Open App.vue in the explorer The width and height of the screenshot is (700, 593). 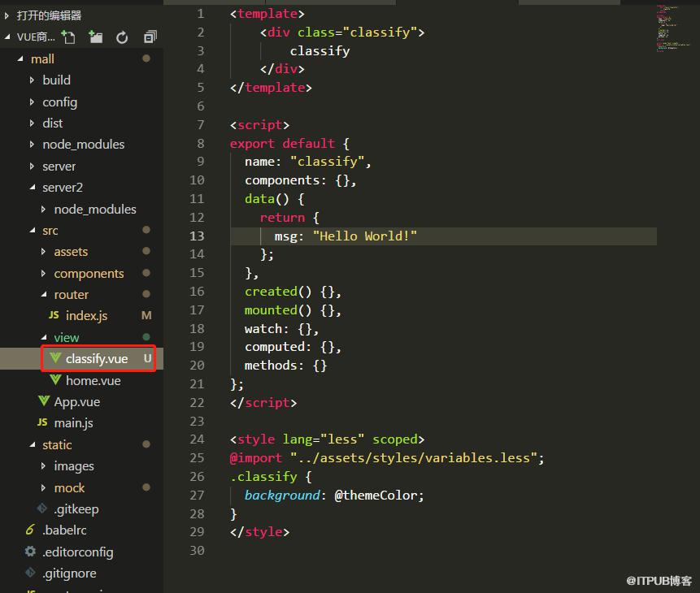coord(81,401)
